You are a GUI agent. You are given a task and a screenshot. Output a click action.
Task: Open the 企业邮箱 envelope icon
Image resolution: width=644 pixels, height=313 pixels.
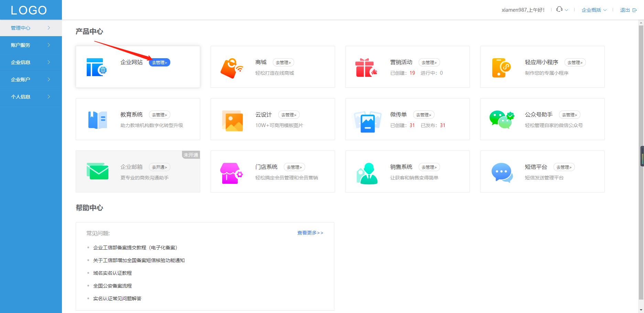coord(97,171)
